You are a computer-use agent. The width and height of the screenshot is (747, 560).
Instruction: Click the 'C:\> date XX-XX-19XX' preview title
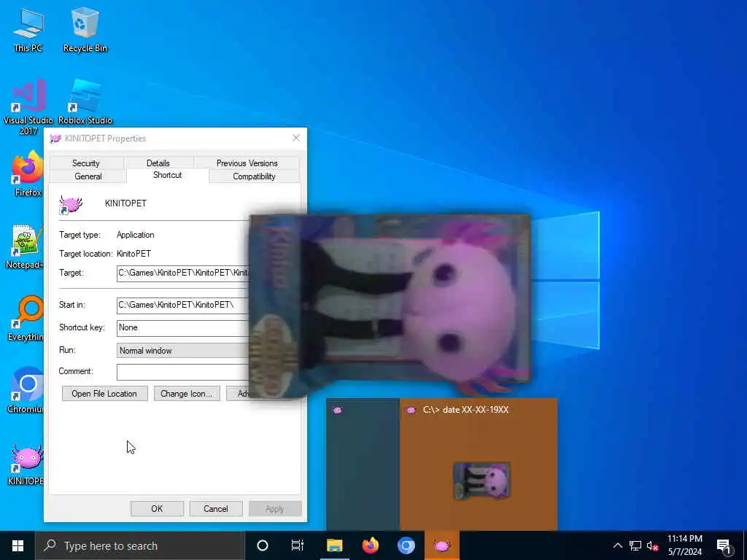(x=465, y=410)
